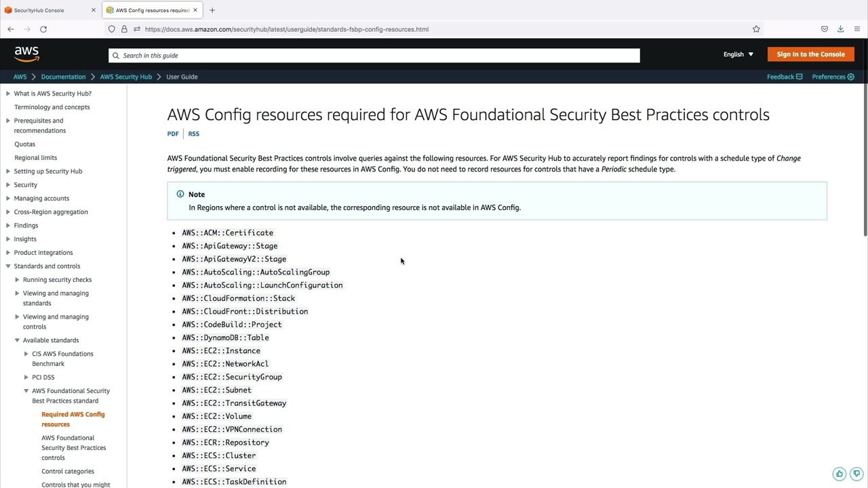The height and width of the screenshot is (488, 868).
Task: Open the browser downloads icon
Action: tap(840, 29)
